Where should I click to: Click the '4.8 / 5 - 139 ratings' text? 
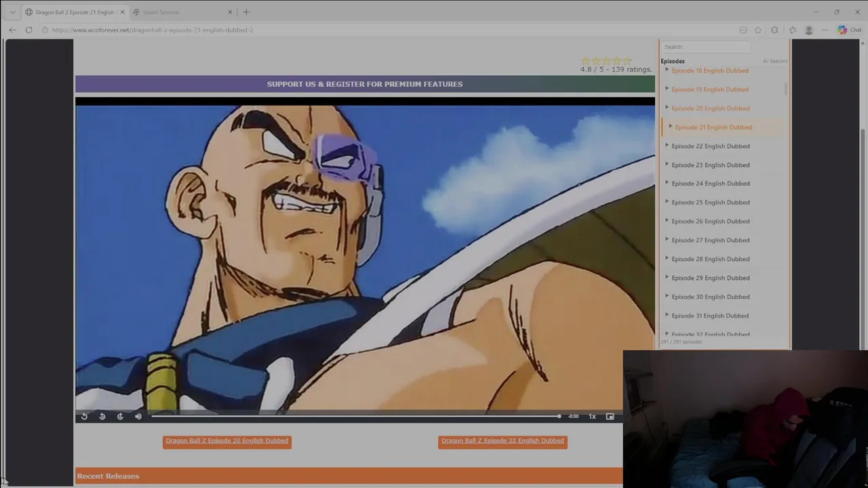click(x=616, y=69)
